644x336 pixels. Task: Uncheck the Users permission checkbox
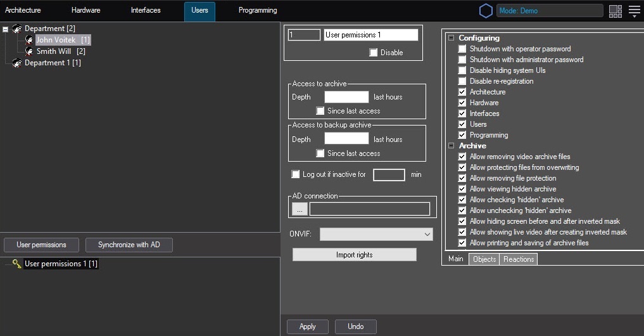(x=462, y=124)
